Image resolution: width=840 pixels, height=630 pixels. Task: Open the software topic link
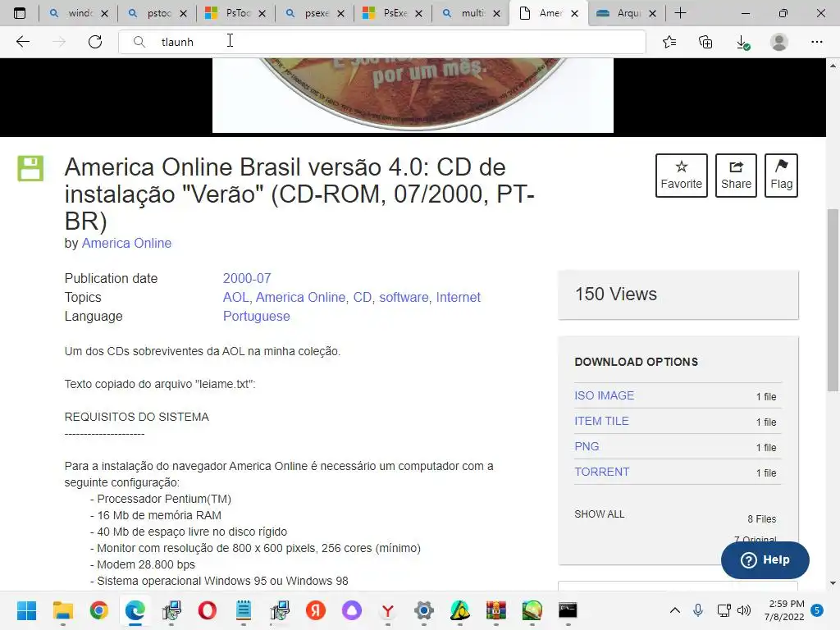(404, 297)
